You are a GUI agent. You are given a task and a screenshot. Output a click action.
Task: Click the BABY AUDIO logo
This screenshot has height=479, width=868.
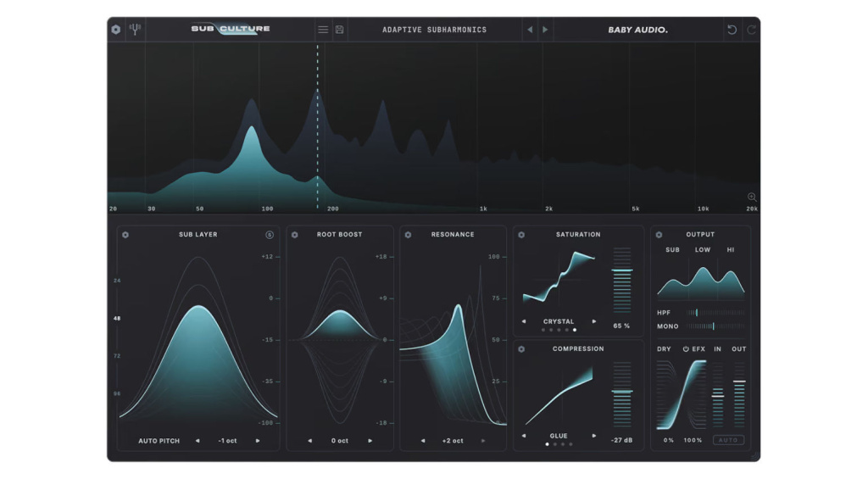[637, 30]
